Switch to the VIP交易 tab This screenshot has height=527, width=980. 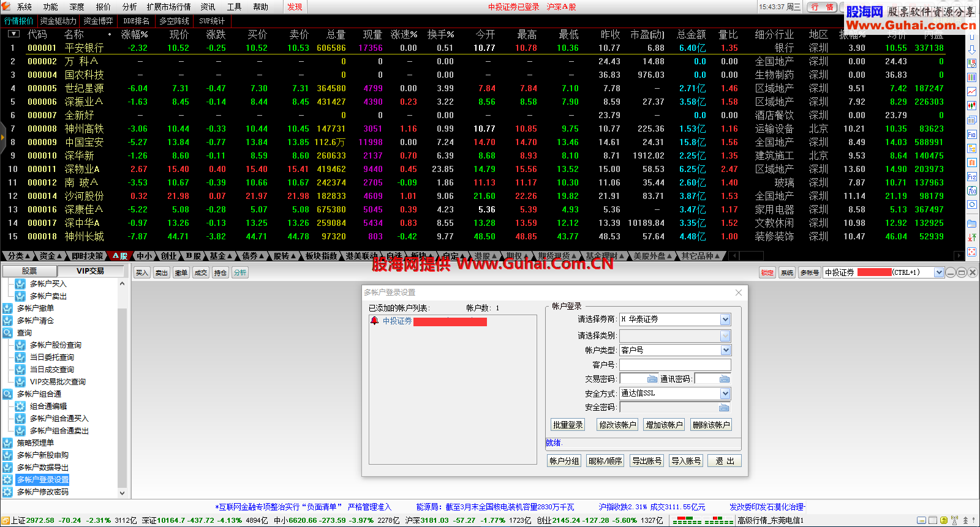click(90, 271)
